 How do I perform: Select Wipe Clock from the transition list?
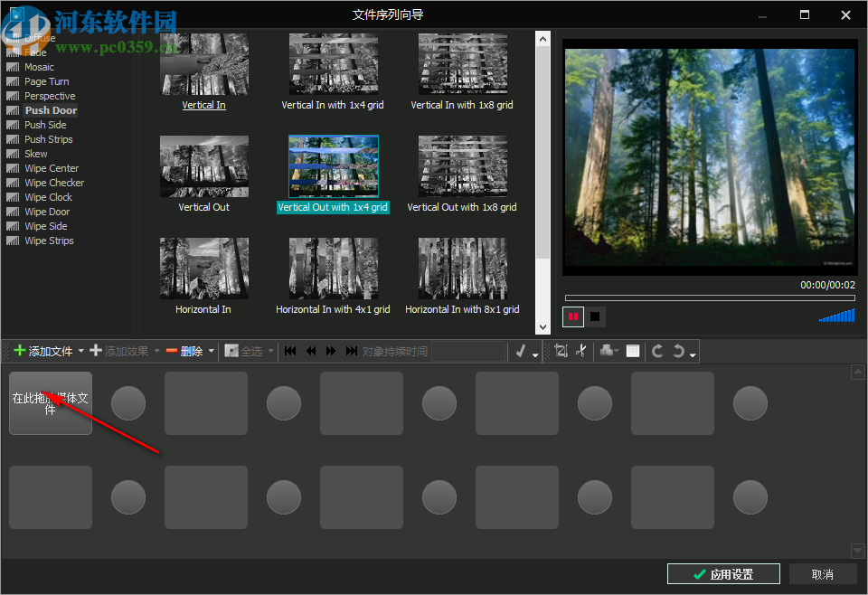coord(45,196)
